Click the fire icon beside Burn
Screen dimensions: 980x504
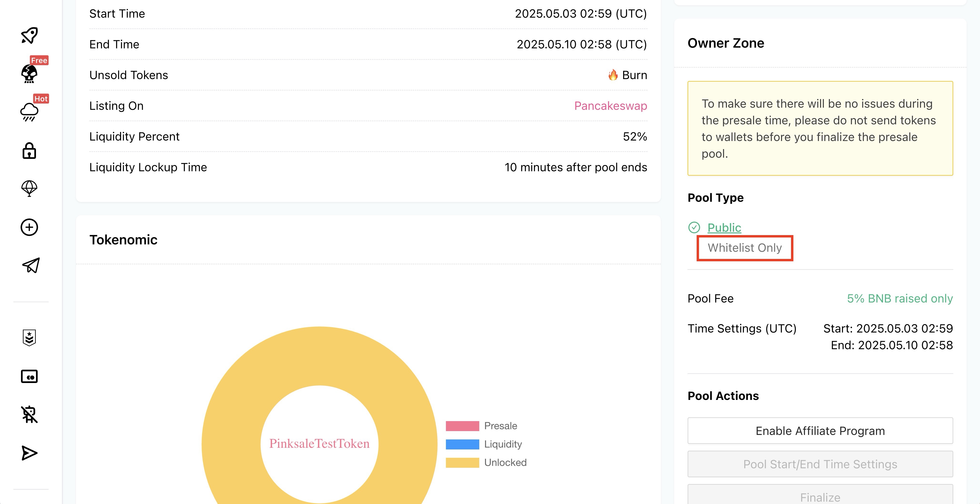pos(613,75)
